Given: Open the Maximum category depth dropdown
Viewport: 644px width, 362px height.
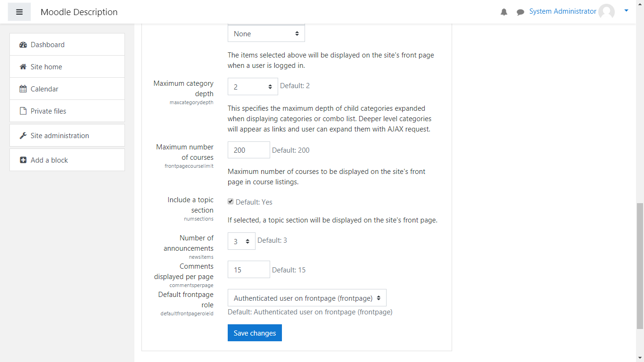Looking at the screenshot, I should pyautogui.click(x=253, y=87).
